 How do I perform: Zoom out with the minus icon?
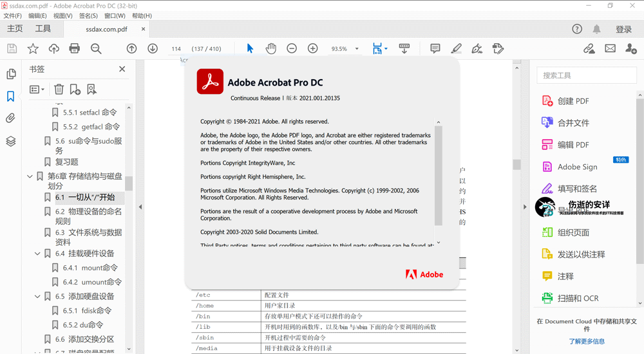[292, 48]
